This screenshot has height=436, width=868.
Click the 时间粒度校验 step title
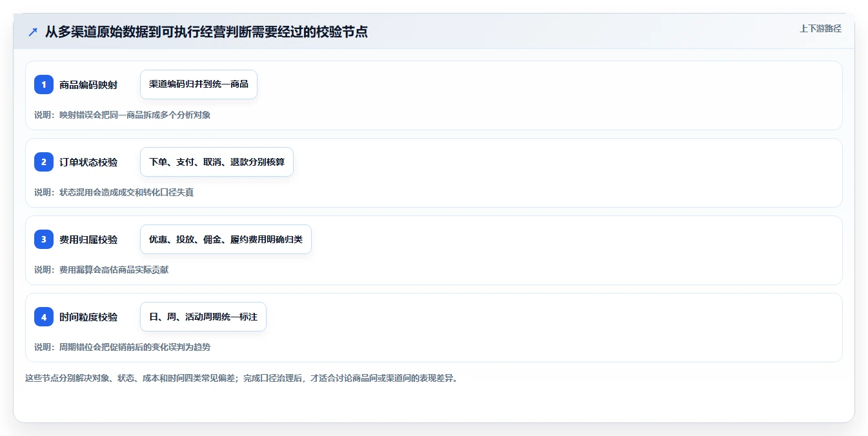(x=88, y=317)
